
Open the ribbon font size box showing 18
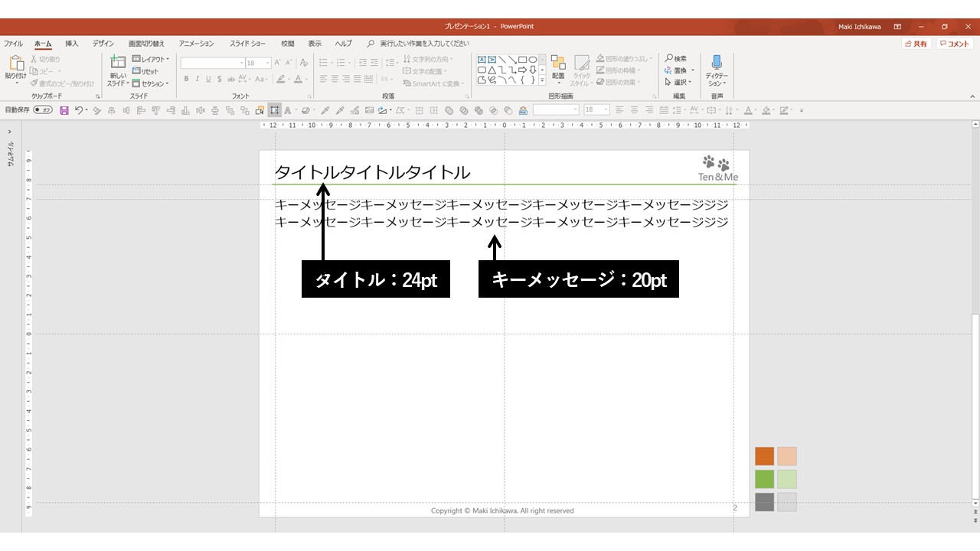[x=258, y=63]
